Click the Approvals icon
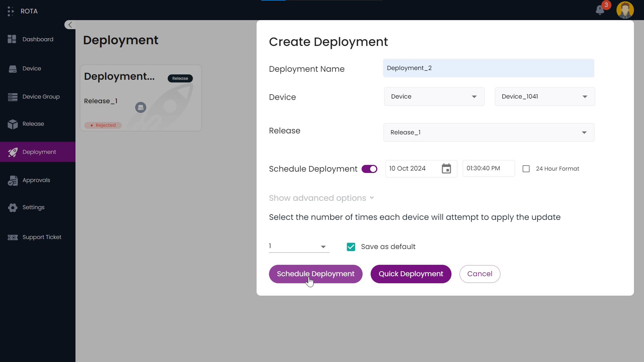 coord(13,180)
